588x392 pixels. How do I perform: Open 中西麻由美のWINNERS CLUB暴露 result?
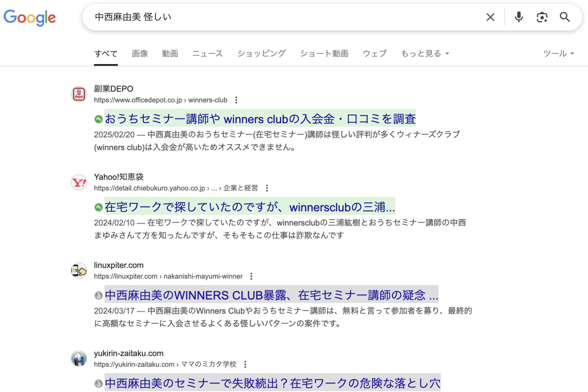click(271, 295)
